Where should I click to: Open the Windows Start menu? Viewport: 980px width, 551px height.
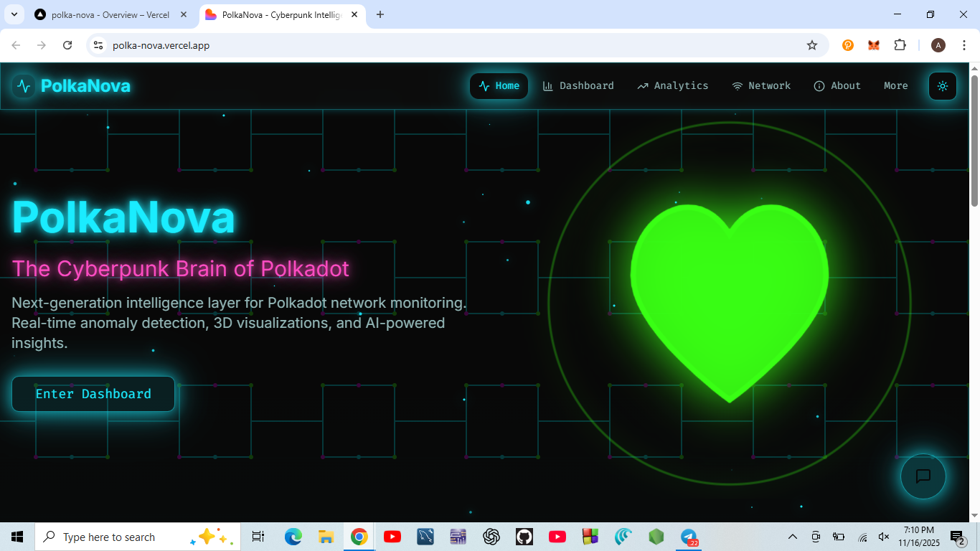coord(17,537)
